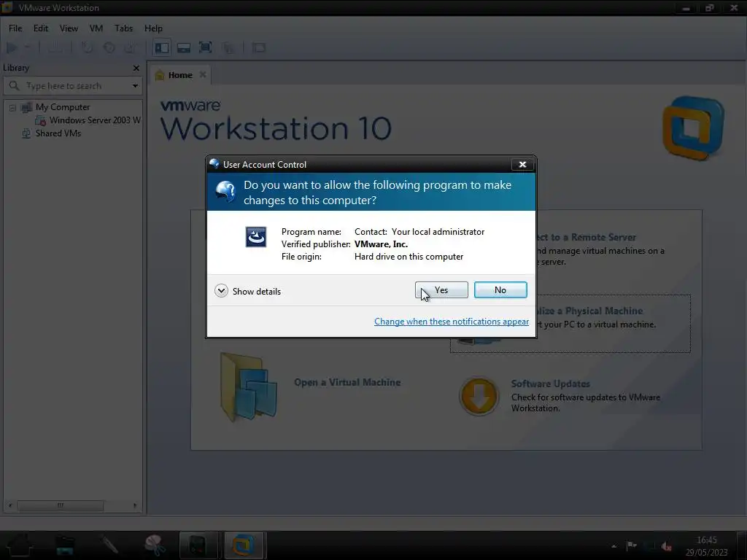Click 'Virtualize a Physical Machine' heading
This screenshot has height=560, width=747.
[589, 311]
